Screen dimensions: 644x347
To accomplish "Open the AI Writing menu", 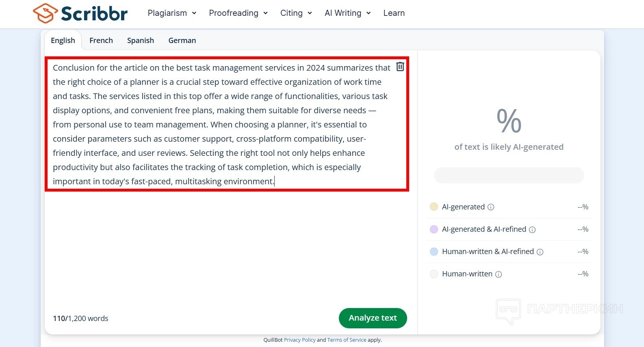I will 347,13.
